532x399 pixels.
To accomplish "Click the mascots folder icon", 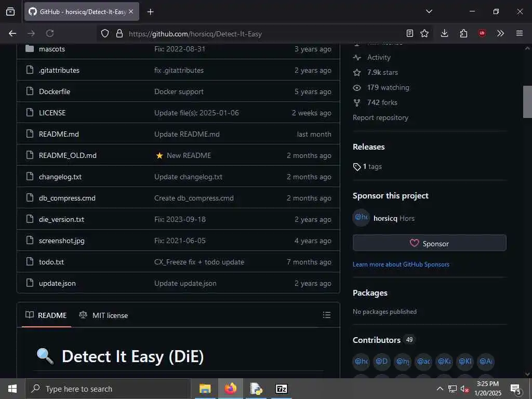I will click(30, 48).
